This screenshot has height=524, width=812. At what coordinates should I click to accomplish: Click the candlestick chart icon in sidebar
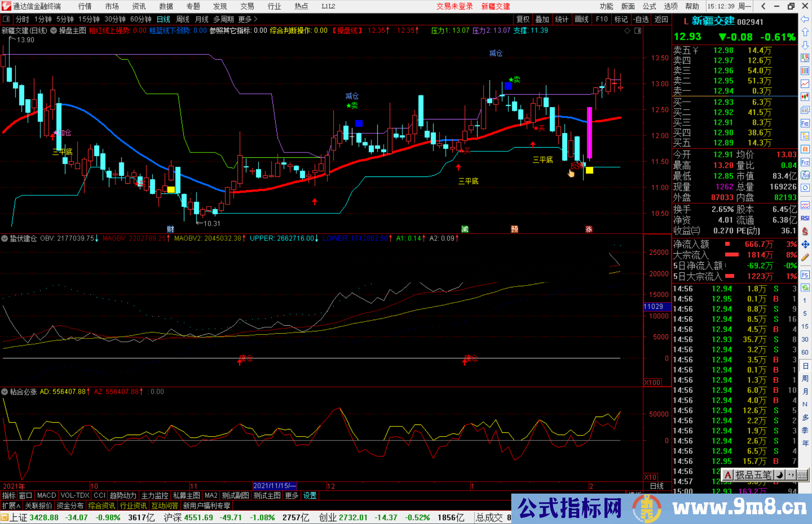805,97
